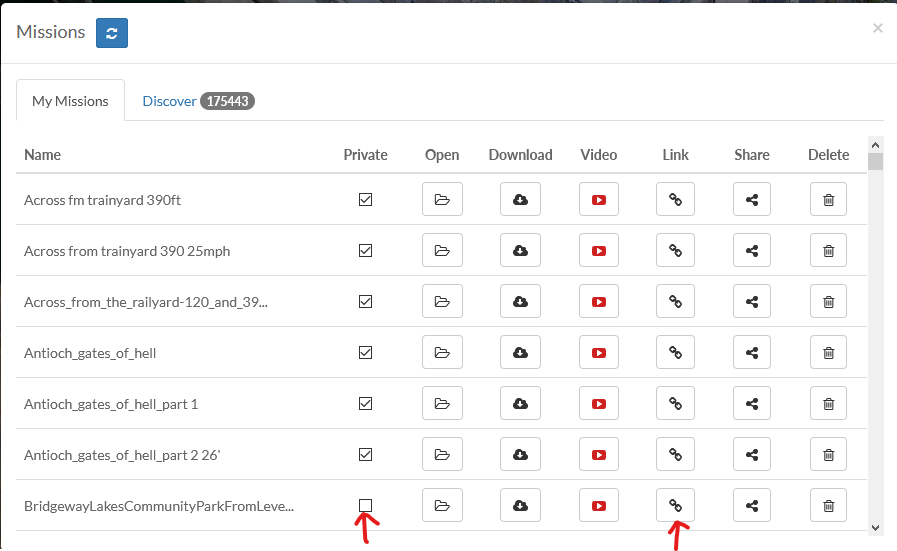Share Across_from_the_railyard-120 mission
Screen dimensions: 897x551
click(x=752, y=301)
